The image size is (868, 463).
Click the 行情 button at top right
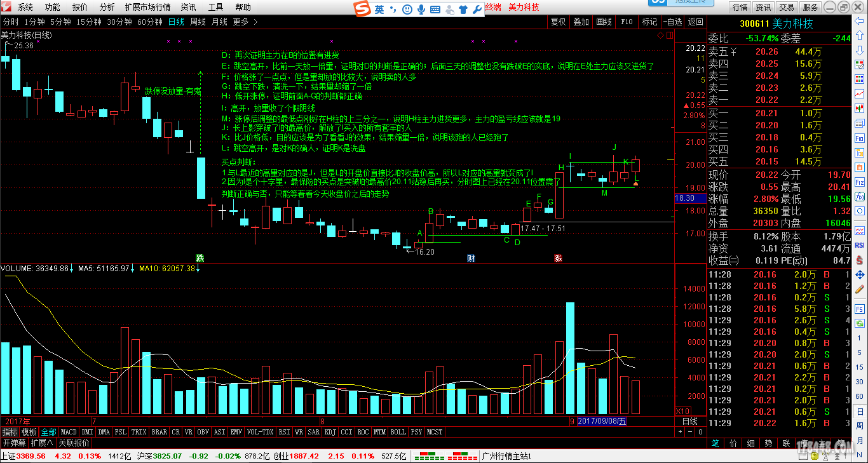[740, 7]
